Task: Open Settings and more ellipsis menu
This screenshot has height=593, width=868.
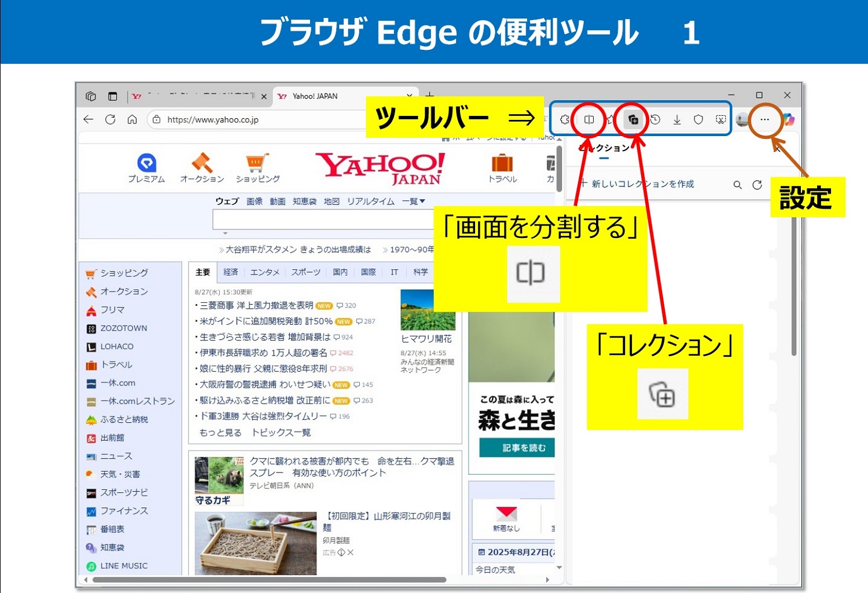Action: 764,120
